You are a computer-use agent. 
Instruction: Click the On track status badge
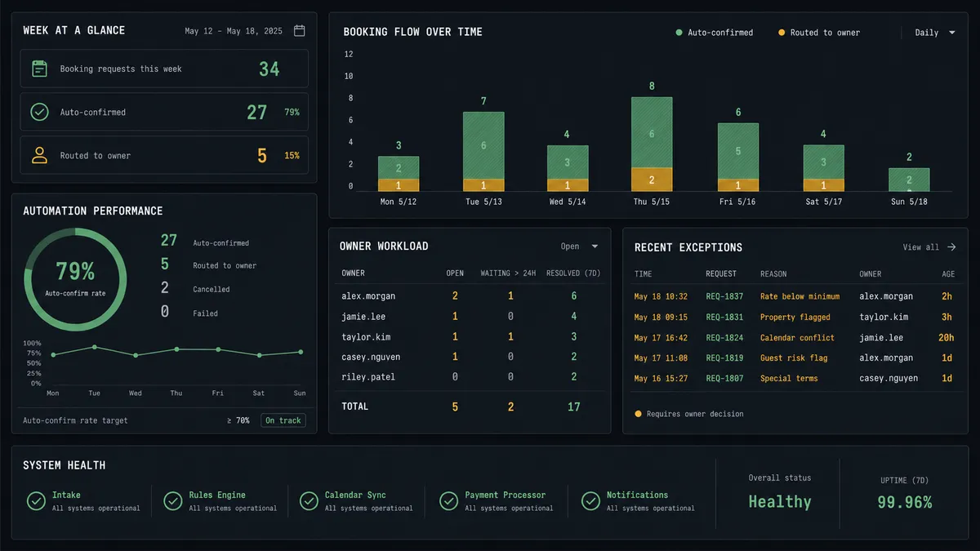point(283,420)
